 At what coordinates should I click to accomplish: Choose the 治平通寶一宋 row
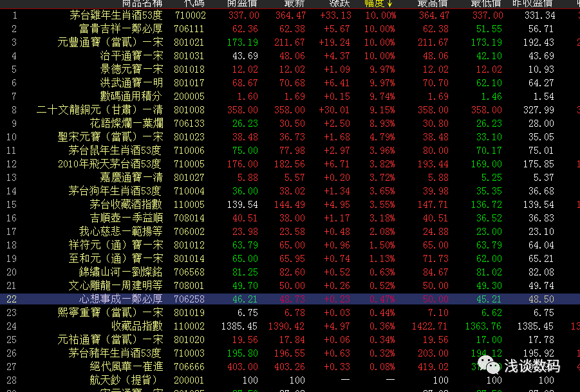290,56
